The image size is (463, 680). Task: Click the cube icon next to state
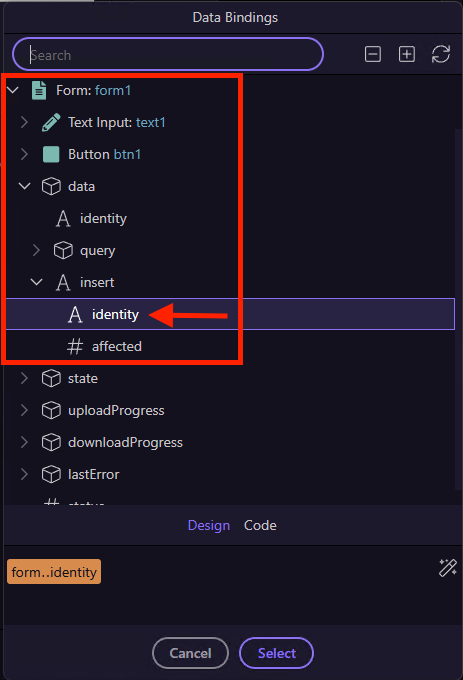coord(51,379)
